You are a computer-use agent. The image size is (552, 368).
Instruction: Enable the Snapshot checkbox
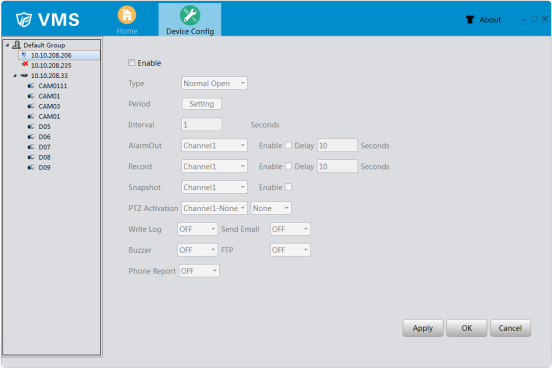(x=288, y=187)
